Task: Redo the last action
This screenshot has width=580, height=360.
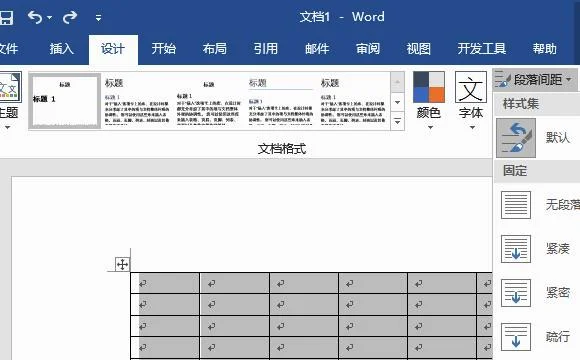Action: click(70, 17)
